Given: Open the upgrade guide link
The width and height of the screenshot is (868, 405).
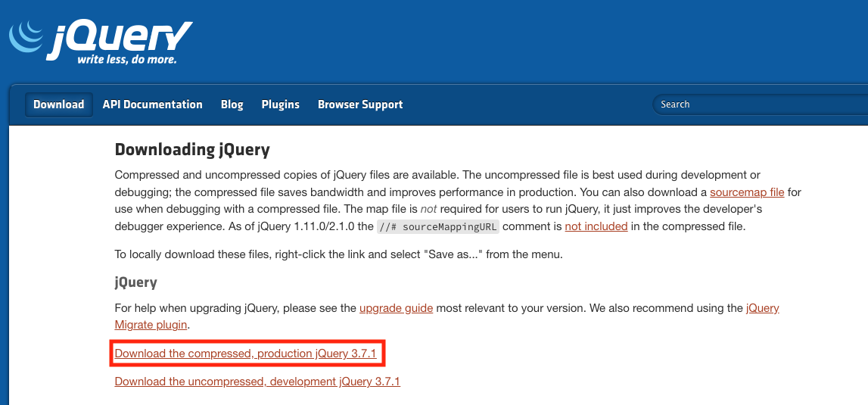Looking at the screenshot, I should click(x=396, y=308).
